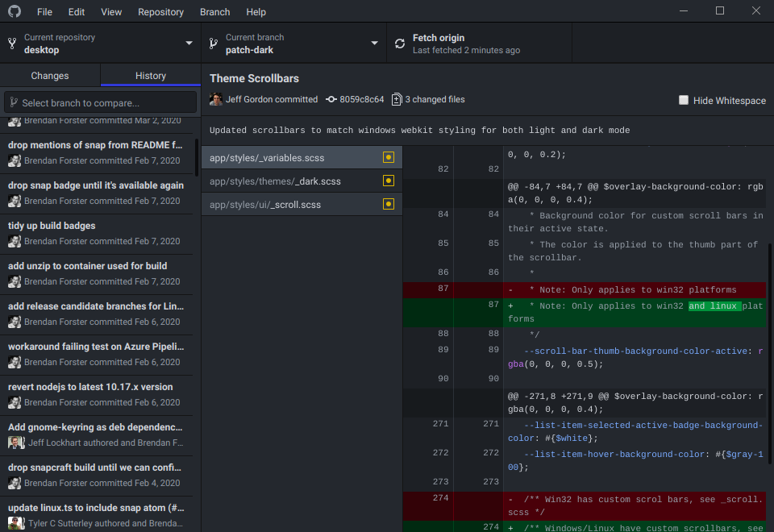This screenshot has width=774, height=532.
Task: Select commit 'tidy up build badges'
Action: tap(96, 234)
